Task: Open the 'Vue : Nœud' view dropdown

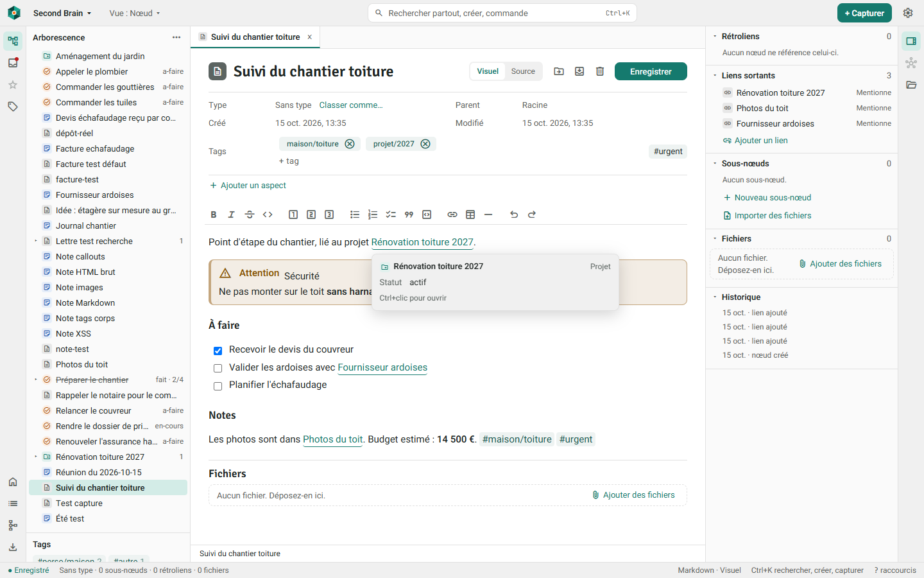Action: point(135,13)
